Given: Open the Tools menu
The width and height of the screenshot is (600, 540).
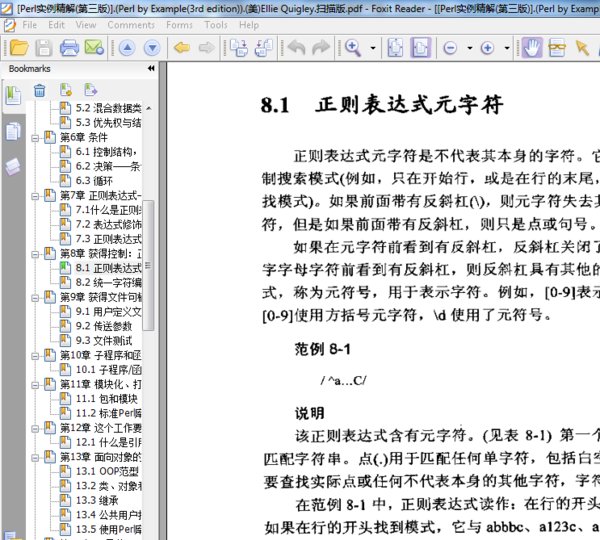Looking at the screenshot, I should [216, 25].
